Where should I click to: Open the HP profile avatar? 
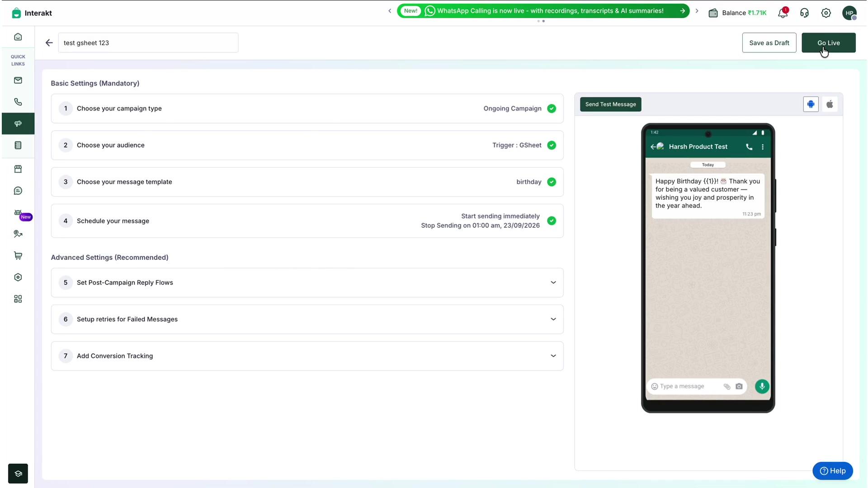click(x=849, y=13)
